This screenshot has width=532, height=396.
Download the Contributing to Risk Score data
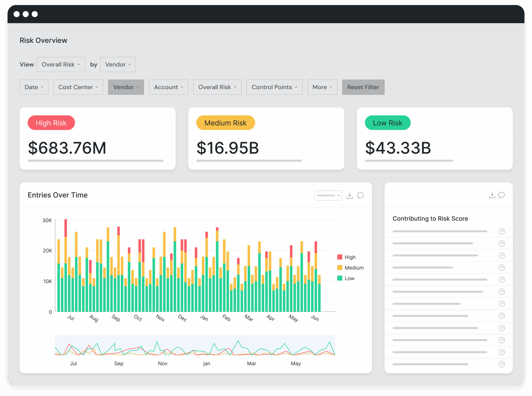(x=492, y=195)
